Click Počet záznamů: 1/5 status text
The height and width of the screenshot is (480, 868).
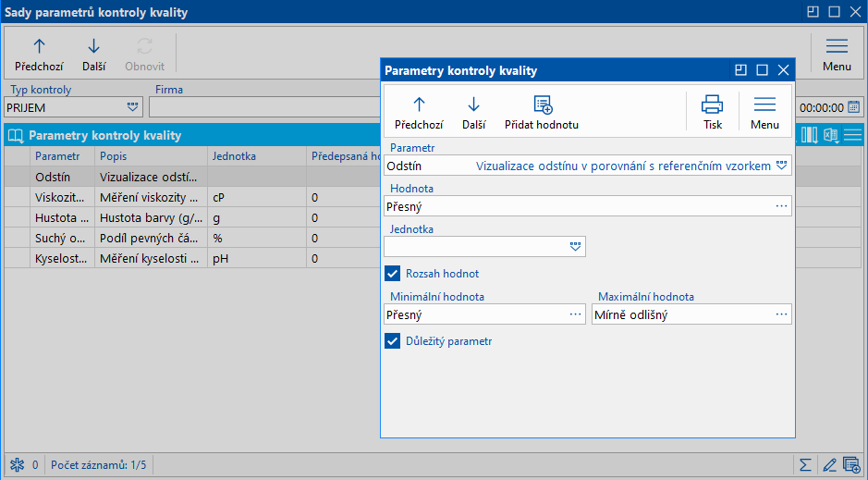click(x=99, y=464)
